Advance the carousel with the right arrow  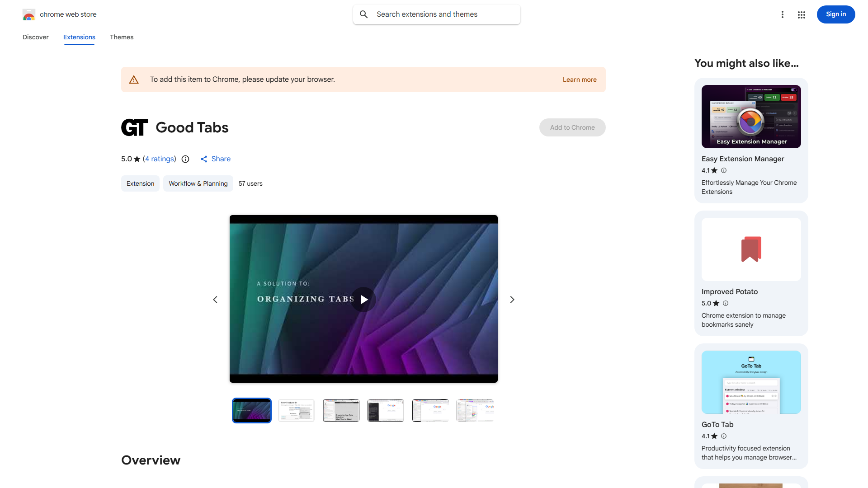click(512, 299)
